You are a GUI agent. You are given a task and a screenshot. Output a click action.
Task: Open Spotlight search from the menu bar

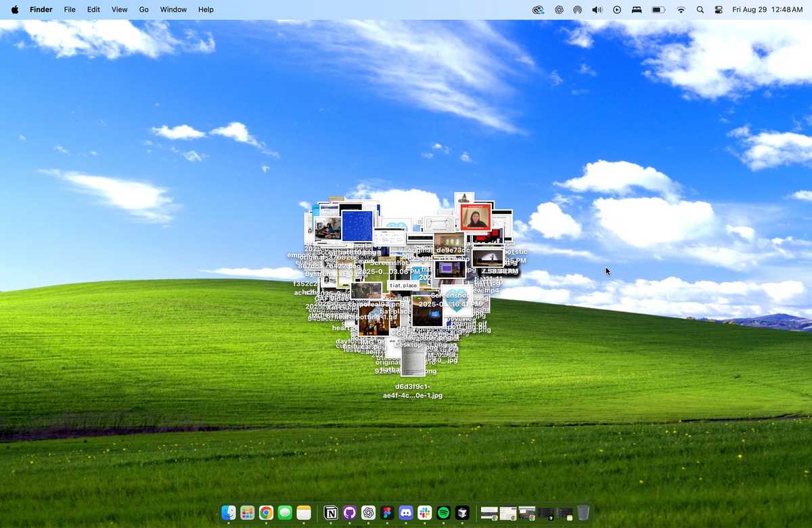(x=700, y=9)
